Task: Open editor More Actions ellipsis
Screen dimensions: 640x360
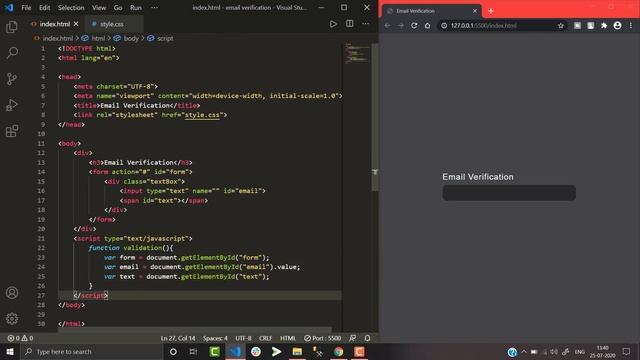Action: coord(366,24)
